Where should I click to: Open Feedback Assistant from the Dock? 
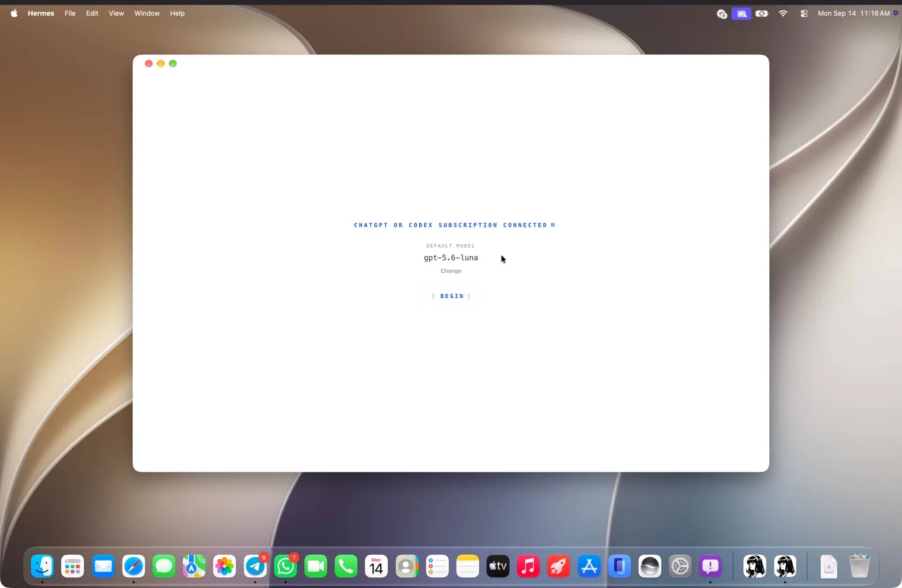pyautogui.click(x=711, y=566)
